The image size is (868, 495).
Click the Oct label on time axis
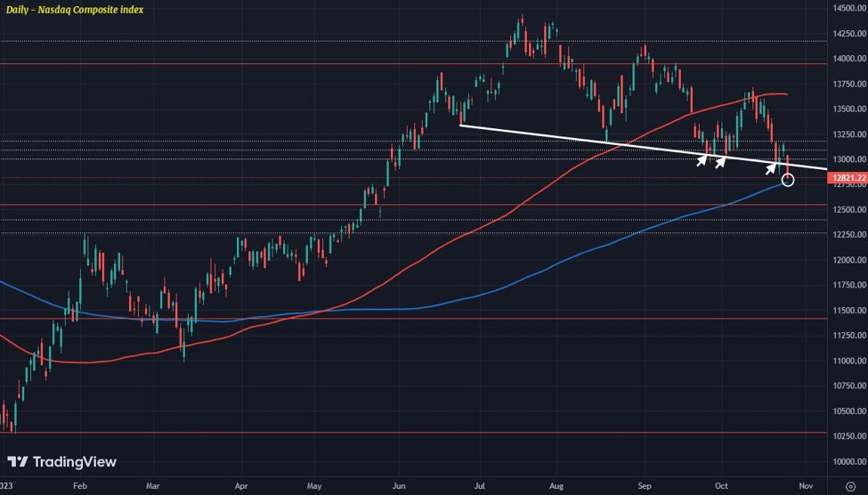pyautogui.click(x=721, y=486)
